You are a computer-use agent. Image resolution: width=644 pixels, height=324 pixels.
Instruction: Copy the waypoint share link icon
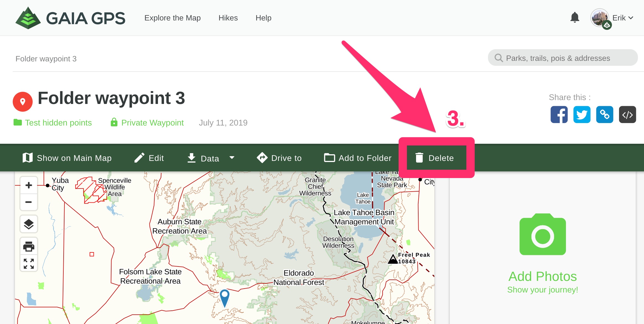pyautogui.click(x=605, y=114)
